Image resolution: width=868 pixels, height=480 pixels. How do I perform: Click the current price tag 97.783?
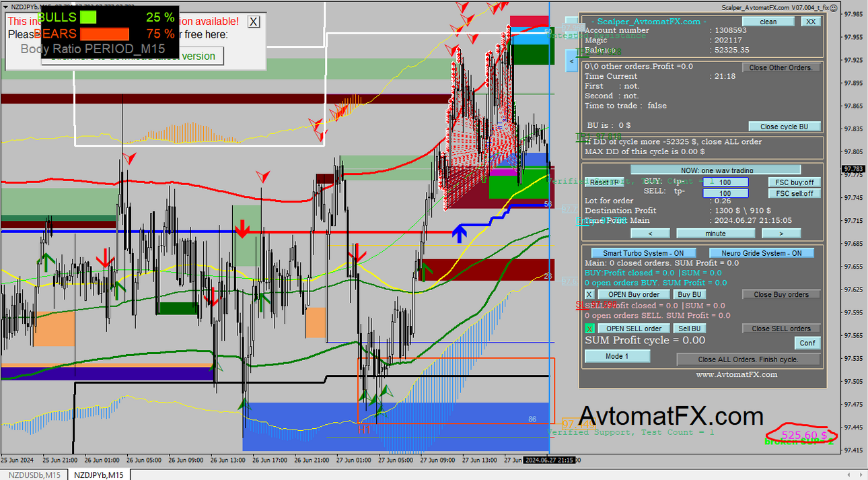(x=853, y=169)
